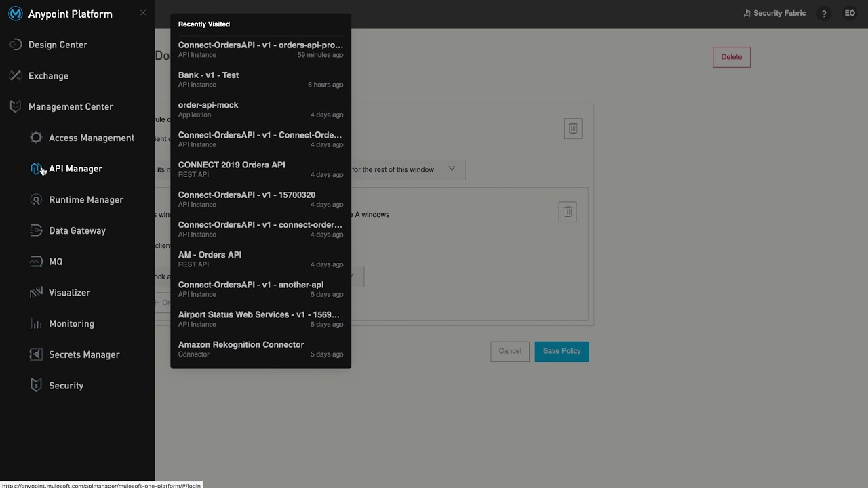This screenshot has width=868, height=488.
Task: Click the Cancel button
Action: click(510, 351)
